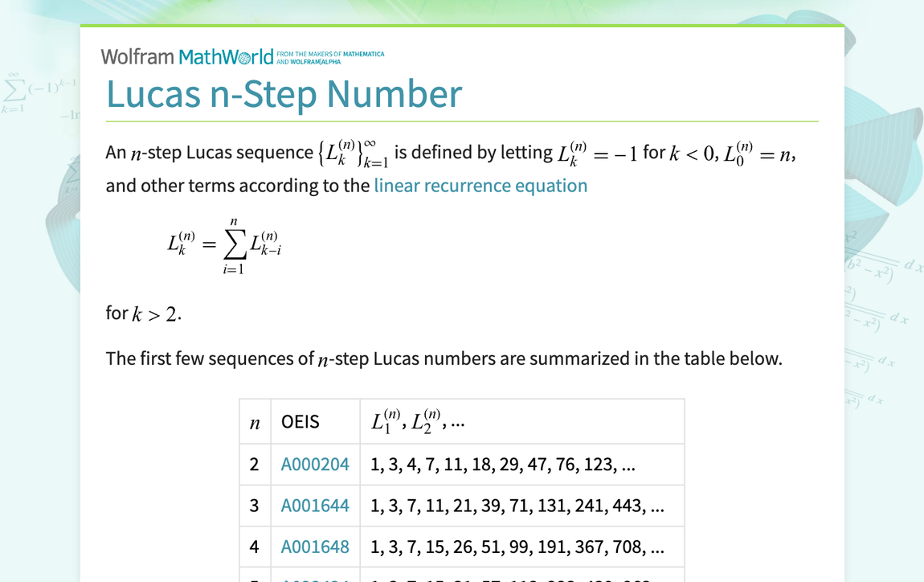The height and width of the screenshot is (582, 924).
Task: Select the table row for n equals 2
Action: pyautogui.click(x=462, y=464)
